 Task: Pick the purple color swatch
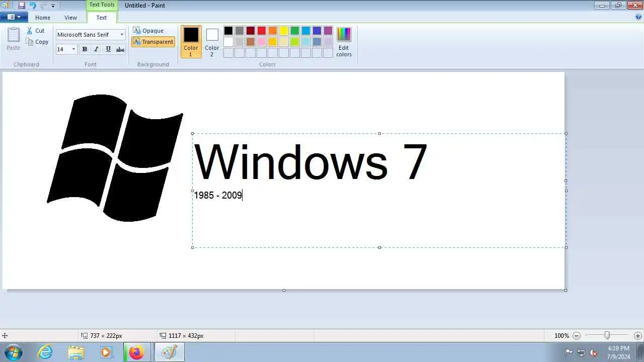point(328,31)
